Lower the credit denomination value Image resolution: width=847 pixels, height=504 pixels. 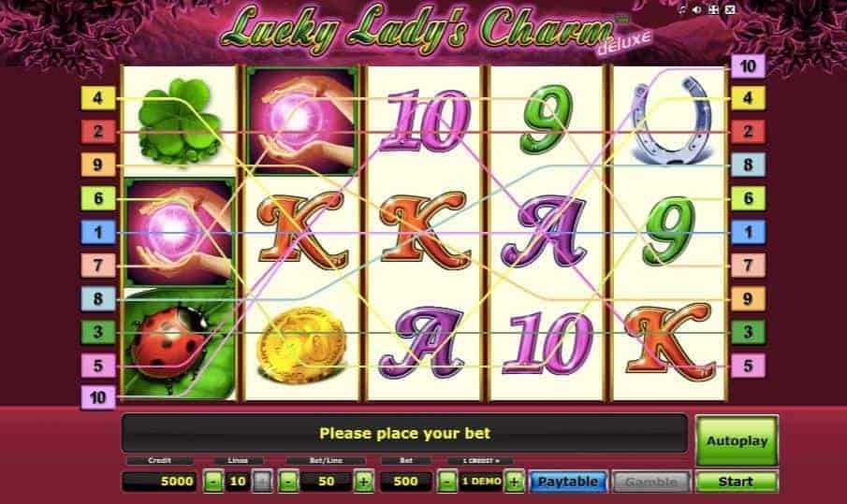point(446,481)
